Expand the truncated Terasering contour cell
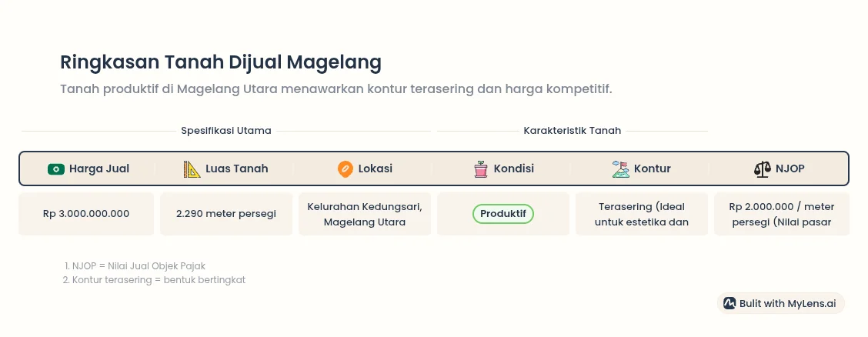Image resolution: width=868 pixels, height=337 pixels. tap(642, 214)
